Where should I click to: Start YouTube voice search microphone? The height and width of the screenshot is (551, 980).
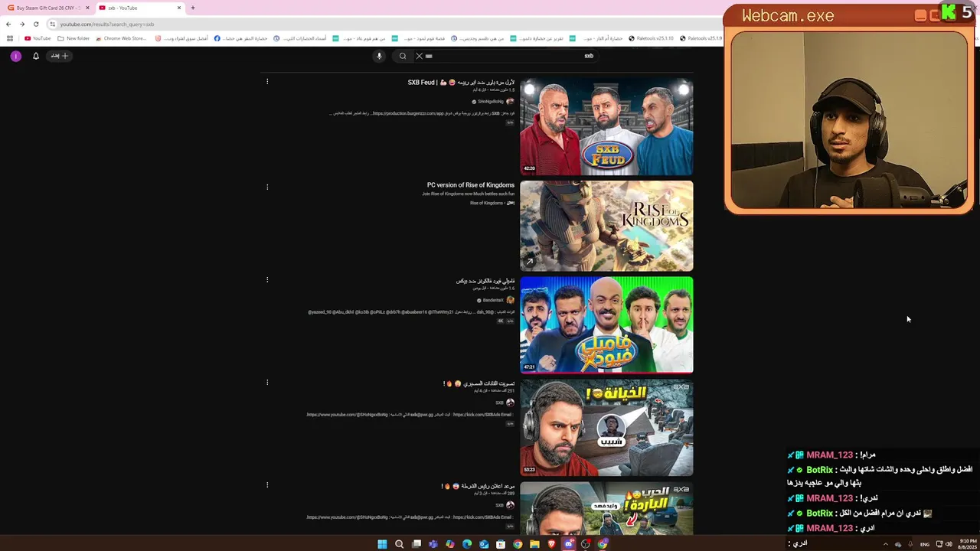(378, 56)
